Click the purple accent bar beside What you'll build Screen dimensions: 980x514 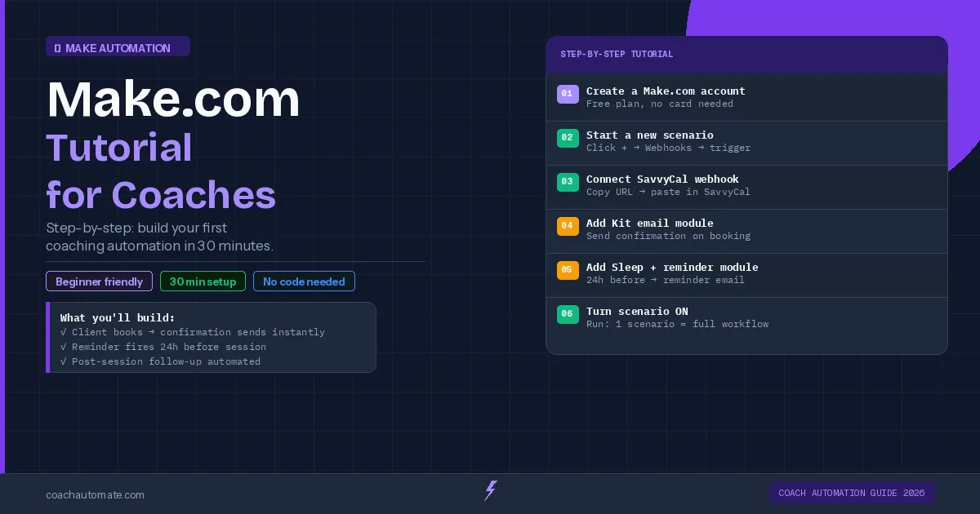(48, 337)
